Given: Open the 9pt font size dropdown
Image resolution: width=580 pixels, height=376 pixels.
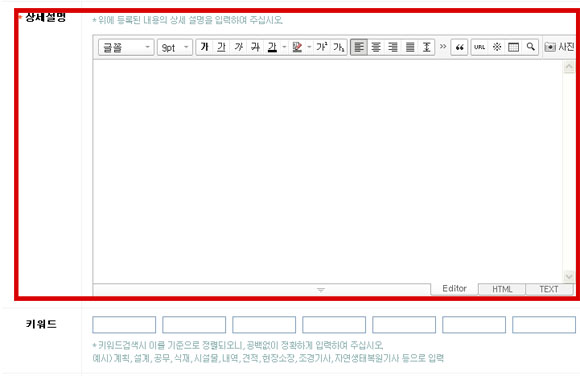Looking at the screenshot, I should click(x=175, y=47).
